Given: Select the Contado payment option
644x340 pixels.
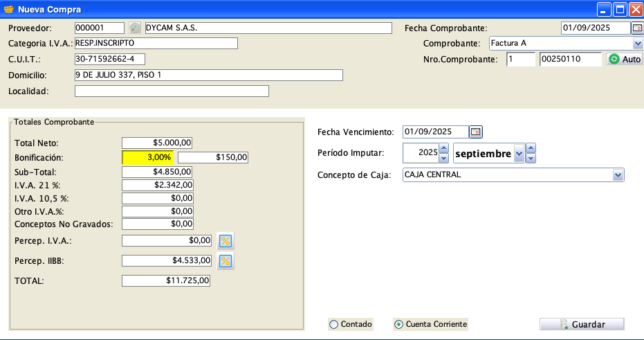Looking at the screenshot, I should coord(334,324).
